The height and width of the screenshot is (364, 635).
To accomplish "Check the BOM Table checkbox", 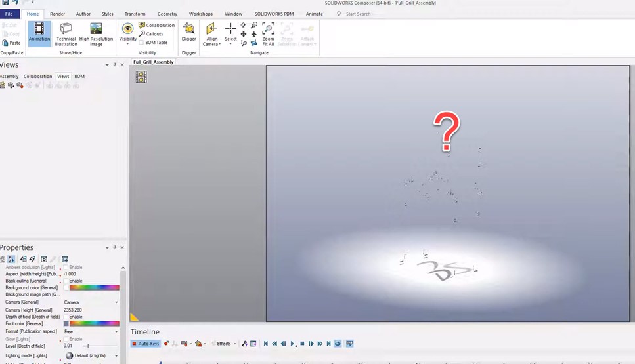I will (x=141, y=43).
